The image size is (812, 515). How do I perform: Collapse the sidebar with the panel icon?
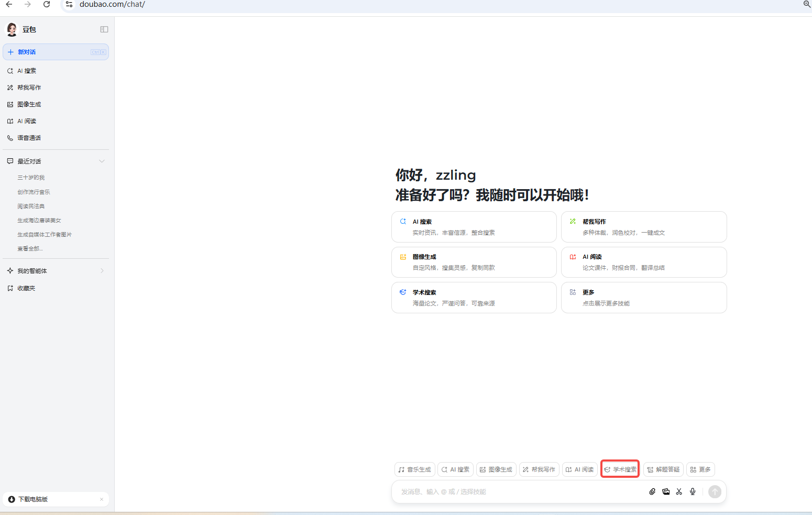(x=104, y=29)
